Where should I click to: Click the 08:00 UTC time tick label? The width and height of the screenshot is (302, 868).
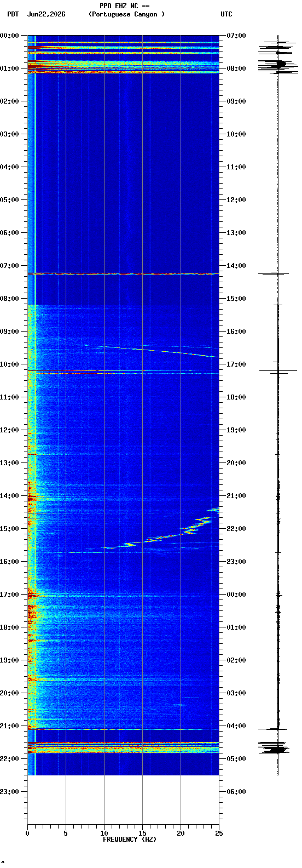click(236, 68)
